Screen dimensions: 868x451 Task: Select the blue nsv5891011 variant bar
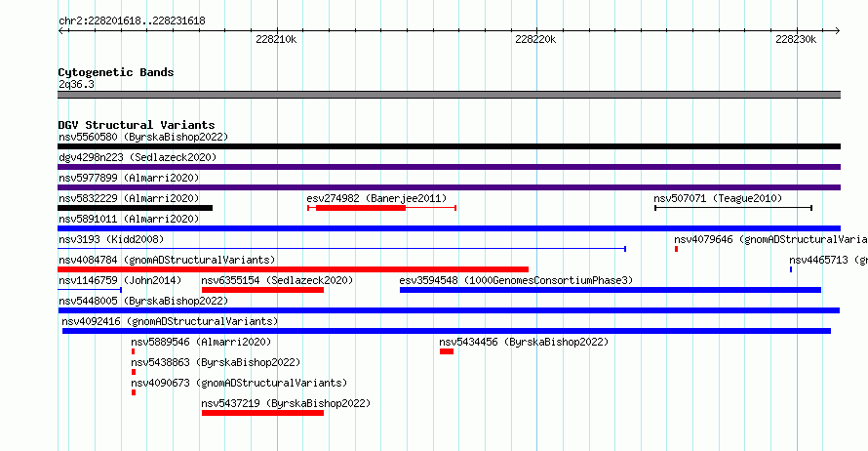pyautogui.click(x=449, y=228)
